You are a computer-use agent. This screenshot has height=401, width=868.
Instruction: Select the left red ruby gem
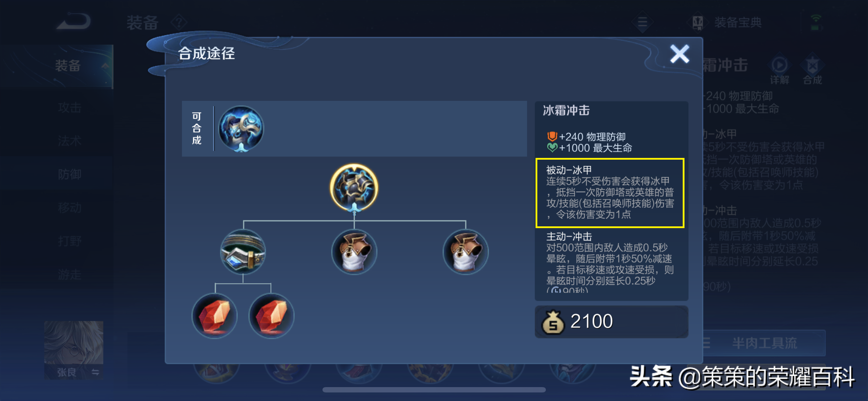point(215,316)
